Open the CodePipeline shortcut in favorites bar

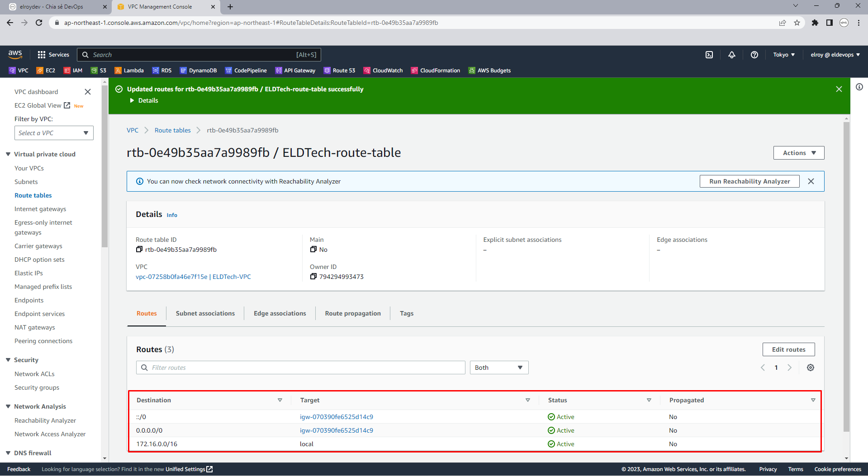pos(246,71)
